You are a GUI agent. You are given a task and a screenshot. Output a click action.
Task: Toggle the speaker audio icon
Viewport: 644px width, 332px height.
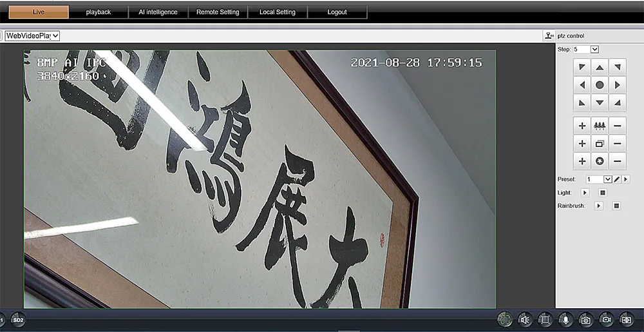[525, 319]
